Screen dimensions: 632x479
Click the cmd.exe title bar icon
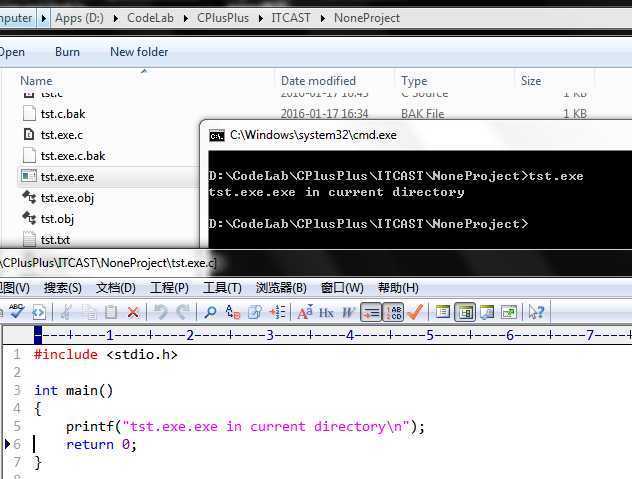pyautogui.click(x=217, y=136)
